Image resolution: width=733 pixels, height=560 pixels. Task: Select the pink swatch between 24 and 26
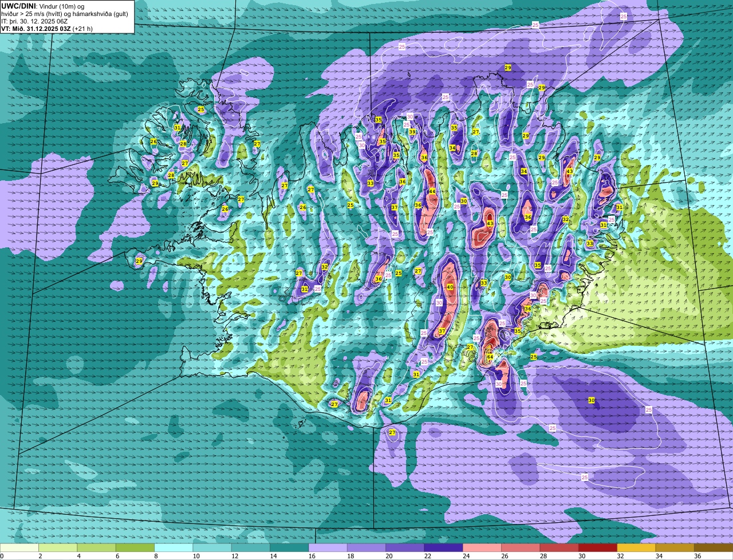482,548
